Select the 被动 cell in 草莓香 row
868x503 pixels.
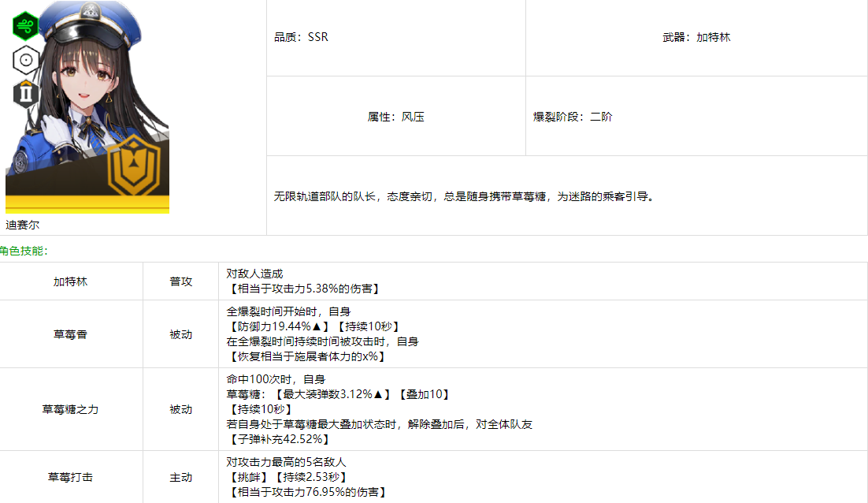point(180,334)
